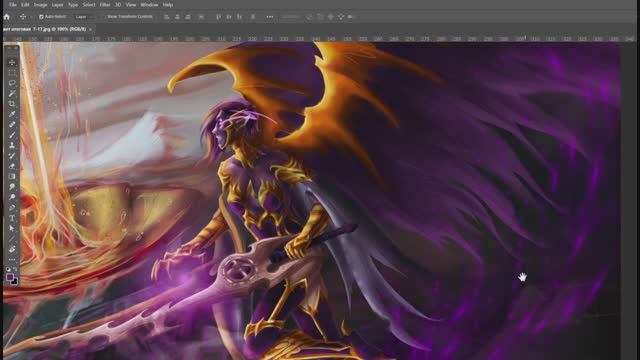Select the Type tool
The height and width of the screenshot is (360, 640).
[x=12, y=218]
